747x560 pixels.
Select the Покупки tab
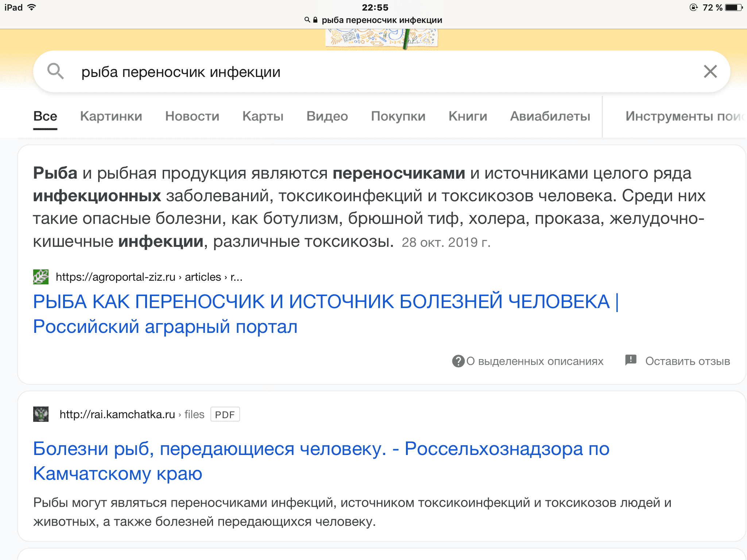pyautogui.click(x=398, y=116)
